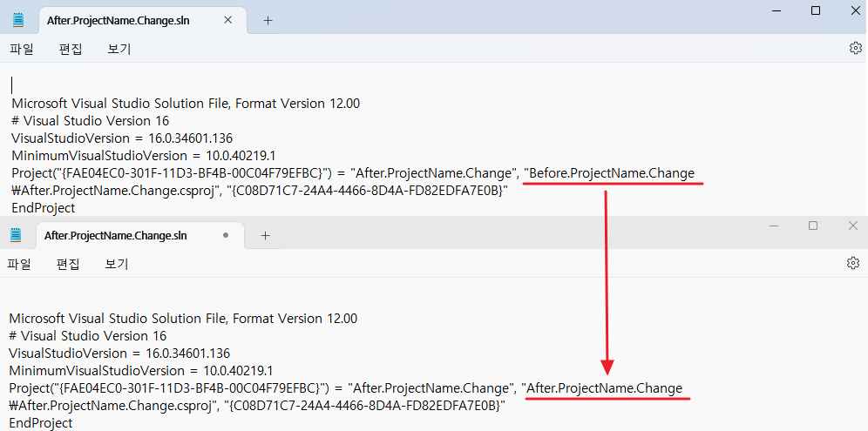
Task: Open settings gear in upper Notepad window
Action: [855, 48]
